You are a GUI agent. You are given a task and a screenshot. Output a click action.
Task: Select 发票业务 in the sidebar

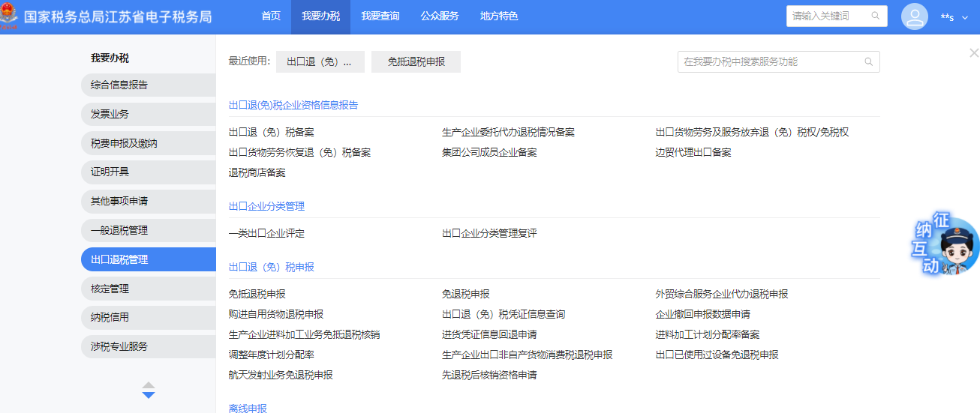[x=110, y=114]
